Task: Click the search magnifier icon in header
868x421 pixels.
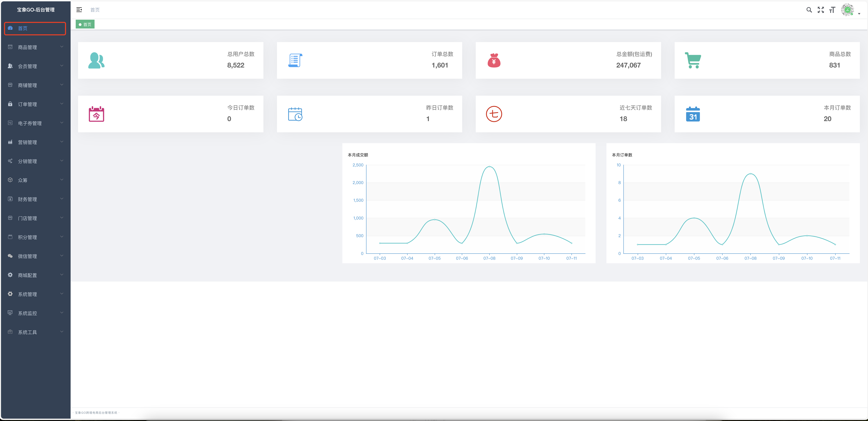Action: (809, 10)
